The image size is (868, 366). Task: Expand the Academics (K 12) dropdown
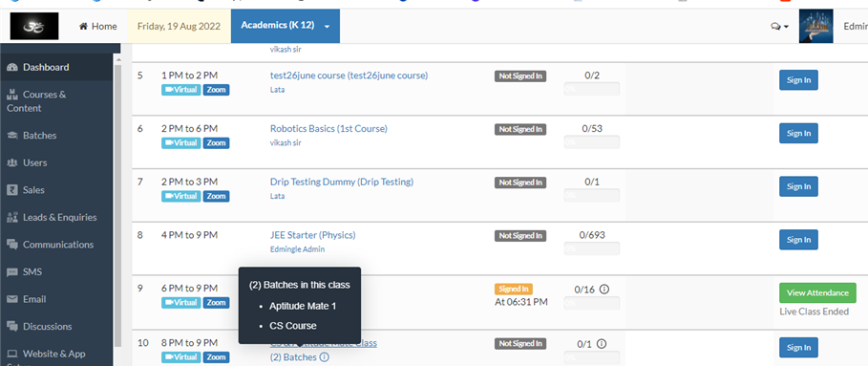point(286,26)
